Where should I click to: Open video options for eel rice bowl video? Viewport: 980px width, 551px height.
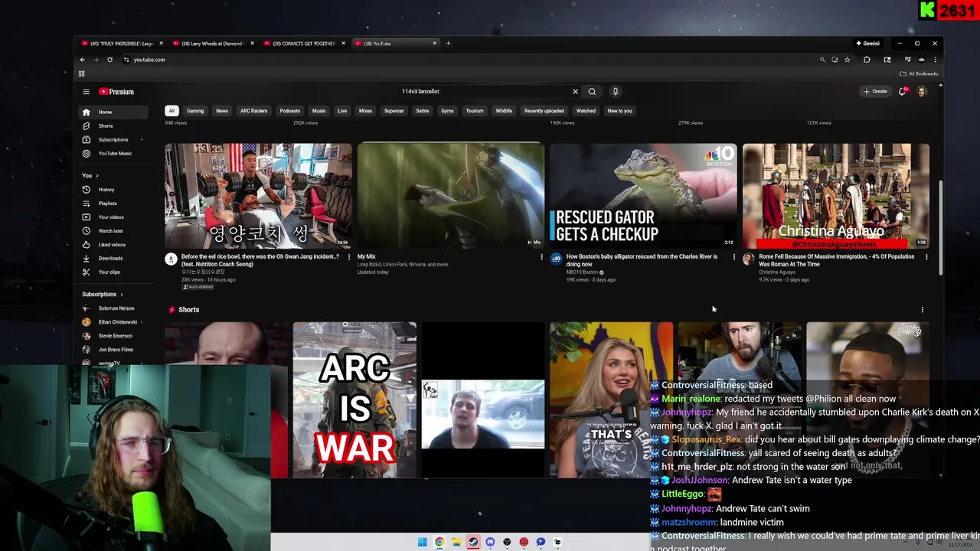tap(348, 257)
